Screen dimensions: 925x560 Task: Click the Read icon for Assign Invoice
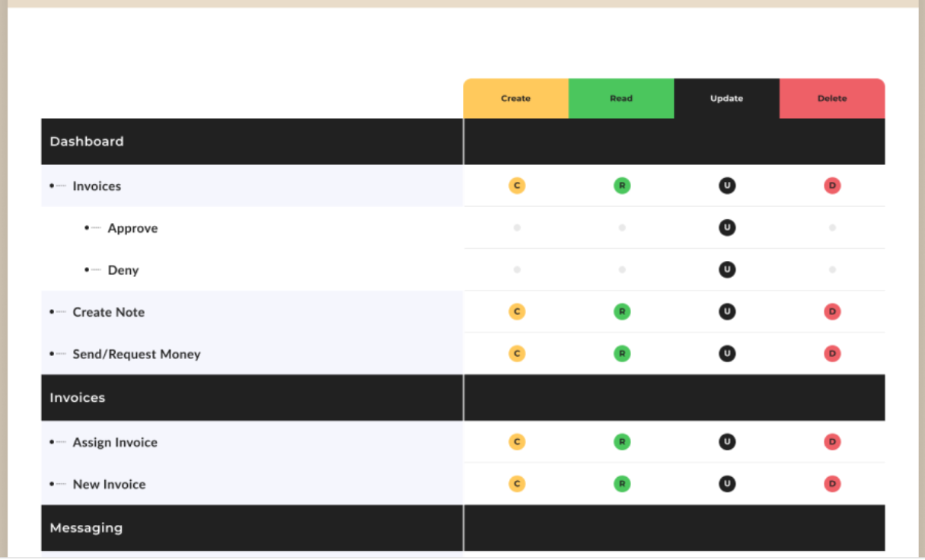pyautogui.click(x=622, y=442)
